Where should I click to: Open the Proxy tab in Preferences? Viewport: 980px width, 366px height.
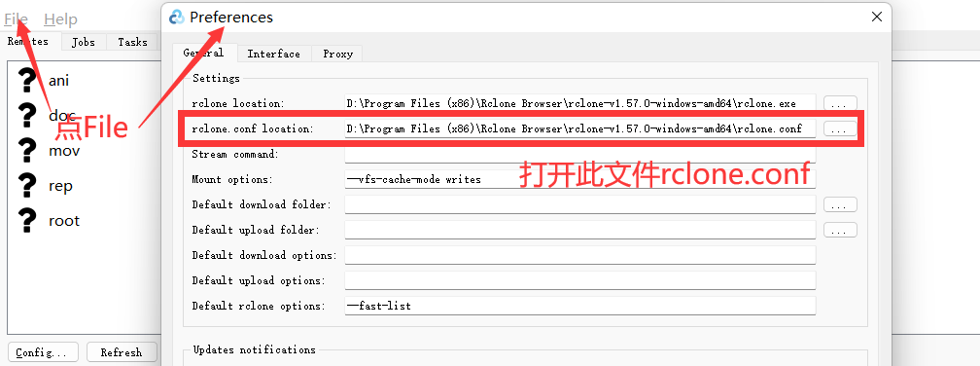337,54
